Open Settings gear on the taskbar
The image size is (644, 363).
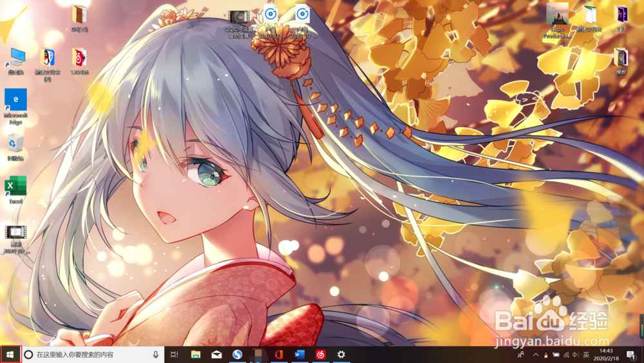pyautogui.click(x=341, y=355)
